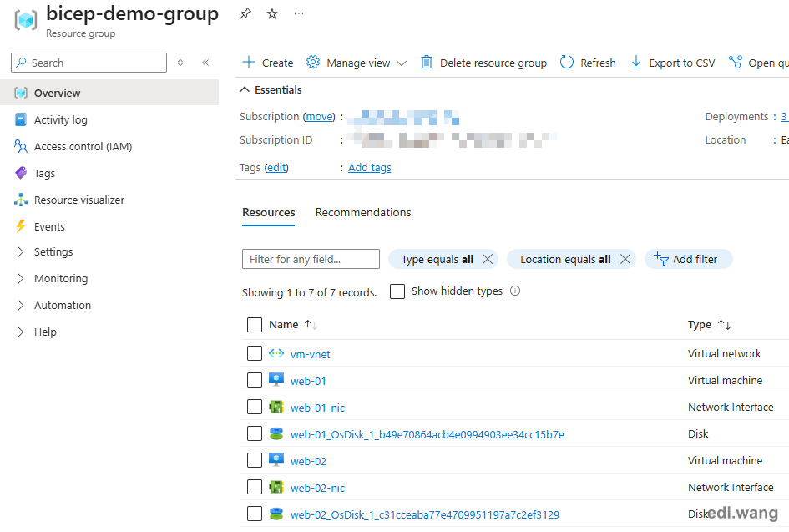Expand the Automation section in sidebar

pos(21,305)
